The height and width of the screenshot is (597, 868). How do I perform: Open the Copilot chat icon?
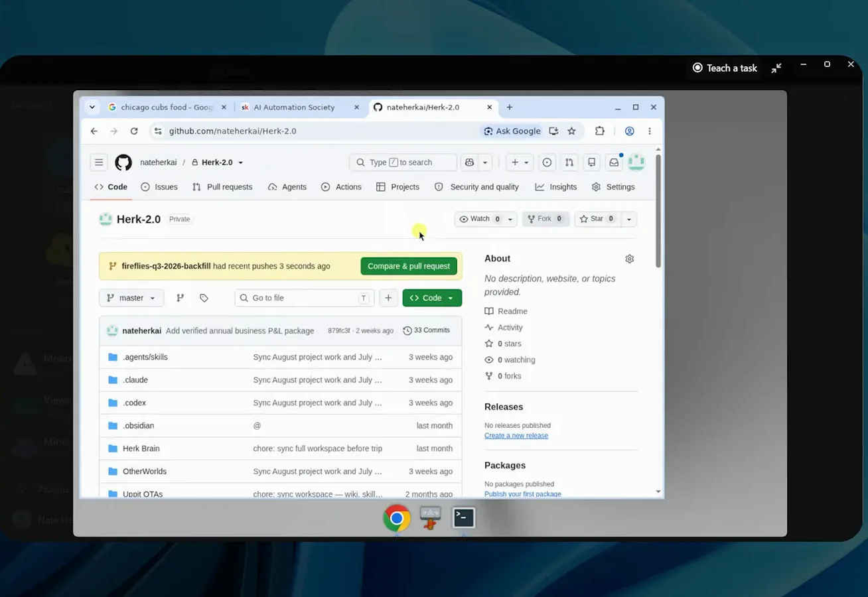pos(470,163)
